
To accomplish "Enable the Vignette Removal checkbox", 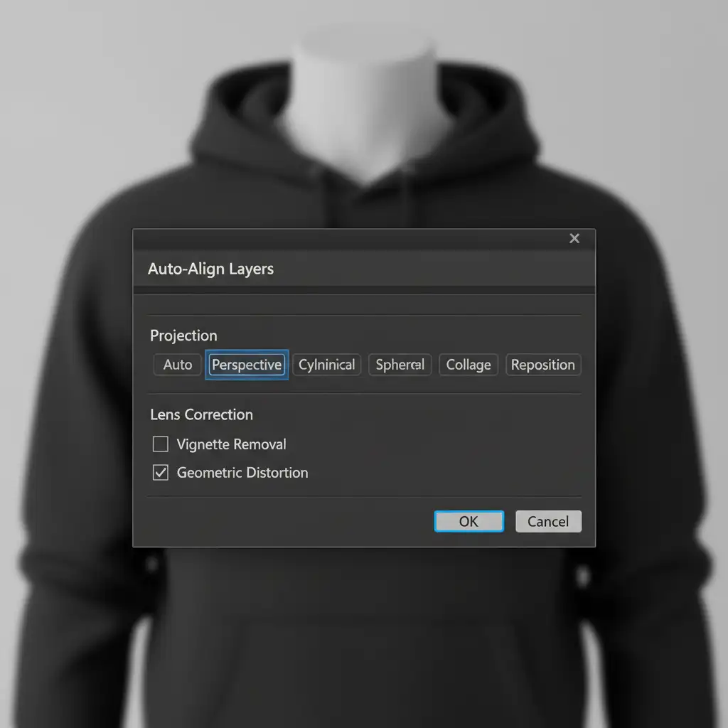I will click(161, 444).
